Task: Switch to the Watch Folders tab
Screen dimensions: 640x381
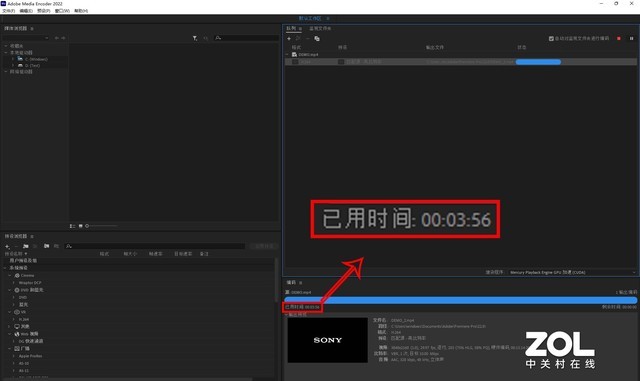Action: [x=320, y=29]
